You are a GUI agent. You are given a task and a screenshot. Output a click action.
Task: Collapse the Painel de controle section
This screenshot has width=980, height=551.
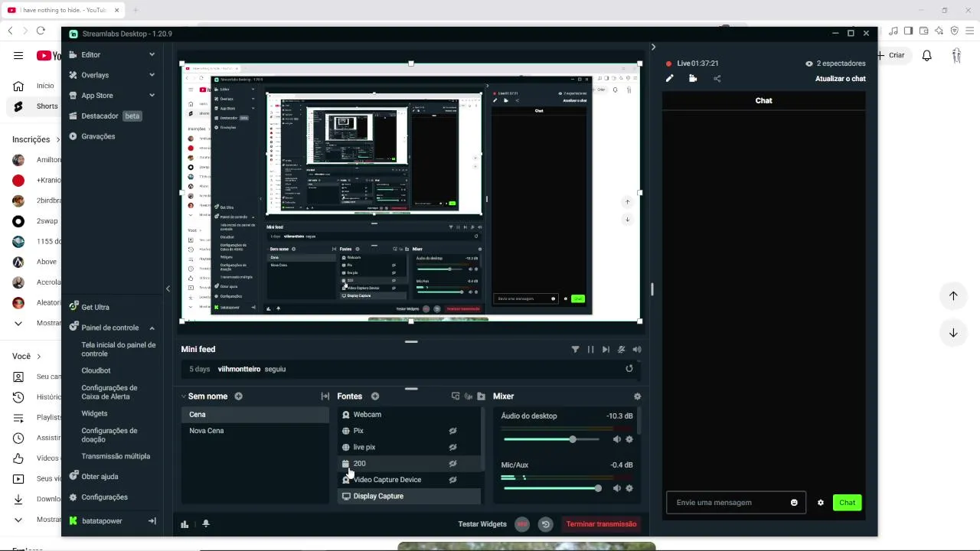click(152, 328)
